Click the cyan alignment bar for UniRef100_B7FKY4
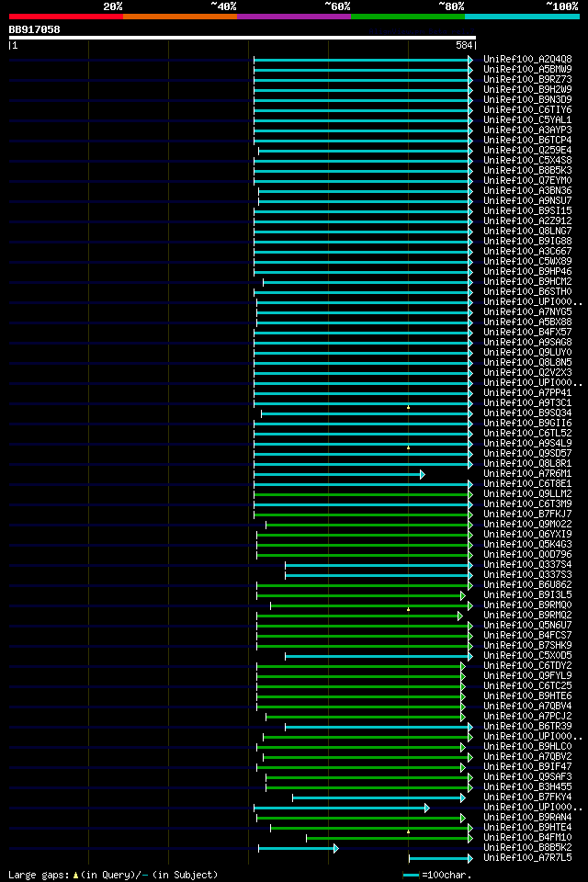The image size is (588, 882). click(x=377, y=798)
